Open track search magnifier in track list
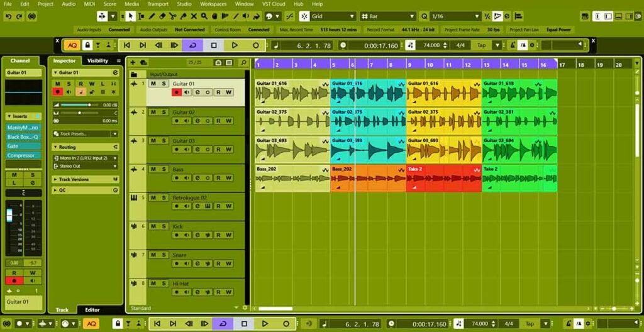This screenshot has height=332, width=644. pos(243,62)
